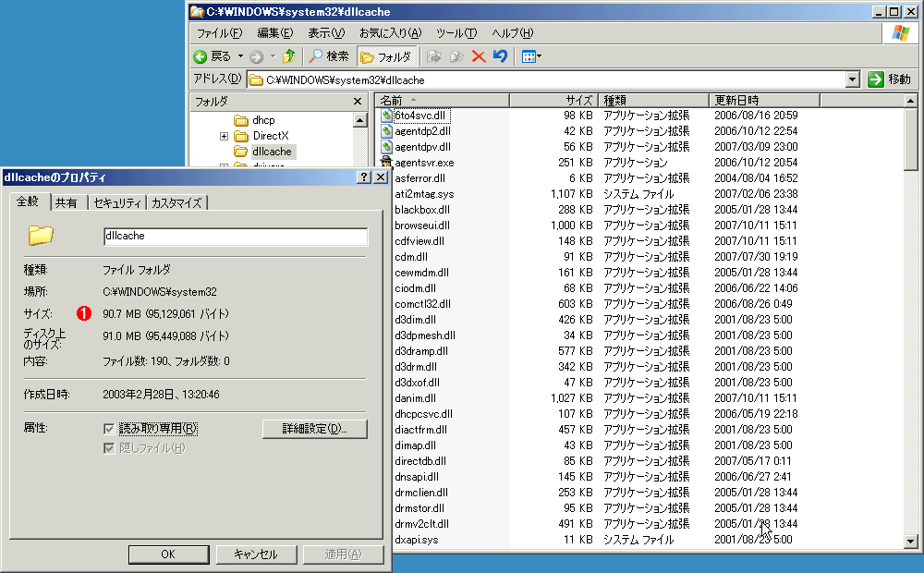Select the DirectX folder icon in tree
The width and height of the screenshot is (924, 573).
pyautogui.click(x=240, y=136)
